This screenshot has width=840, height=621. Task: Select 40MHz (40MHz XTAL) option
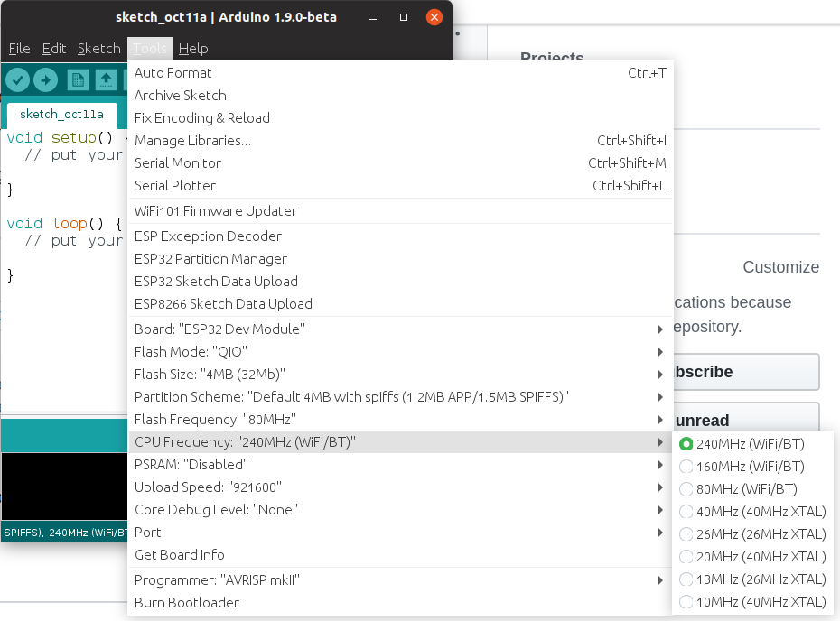(x=752, y=511)
